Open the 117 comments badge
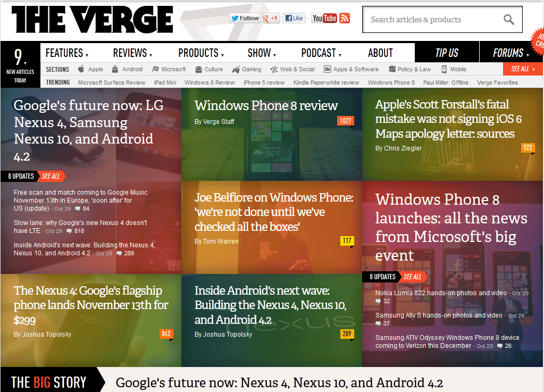Image resolution: width=544 pixels, height=392 pixels. pyautogui.click(x=347, y=241)
